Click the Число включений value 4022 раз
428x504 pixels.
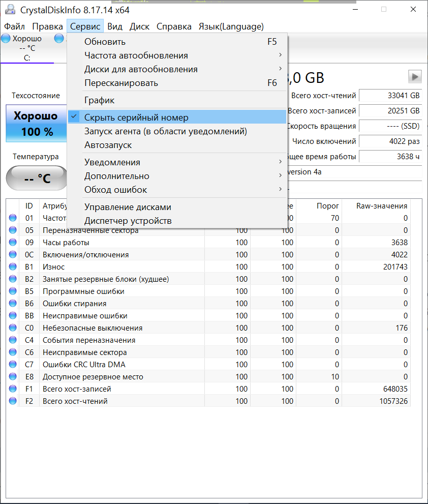click(390, 141)
